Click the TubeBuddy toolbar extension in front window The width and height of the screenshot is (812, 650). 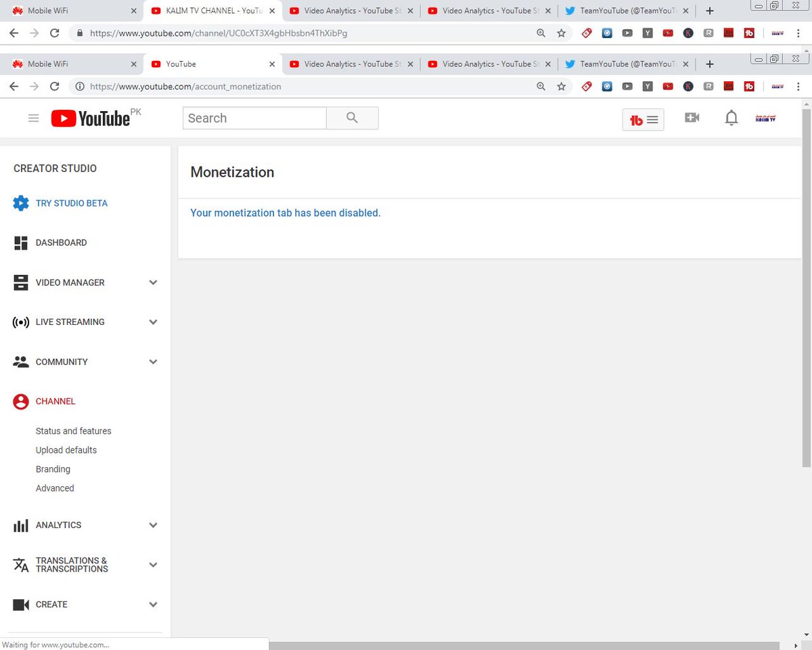(749, 87)
